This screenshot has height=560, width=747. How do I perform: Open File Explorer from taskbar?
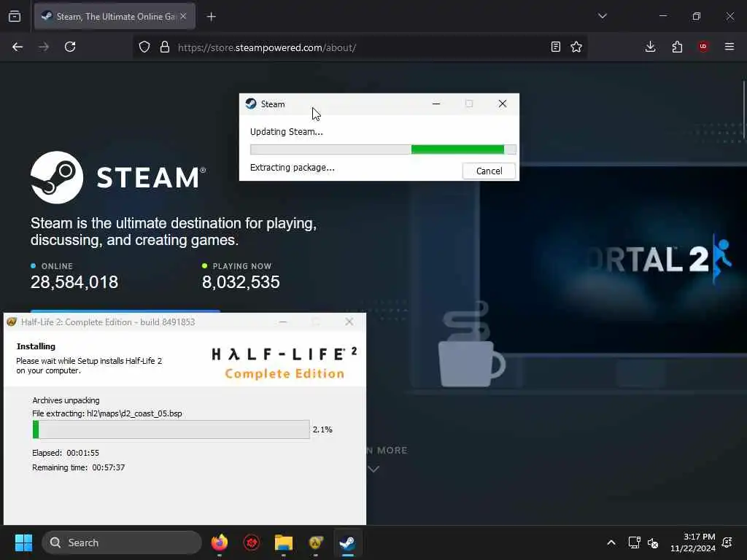tap(284, 542)
